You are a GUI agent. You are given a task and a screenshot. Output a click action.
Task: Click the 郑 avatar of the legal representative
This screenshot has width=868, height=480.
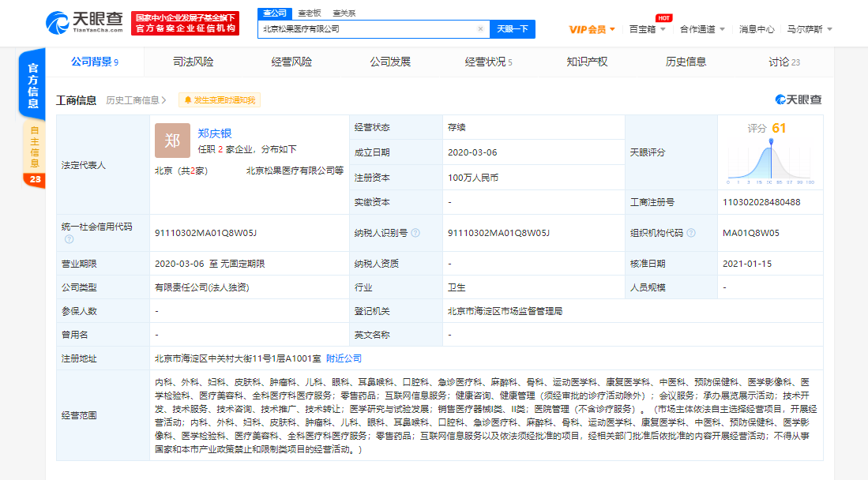[172, 141]
